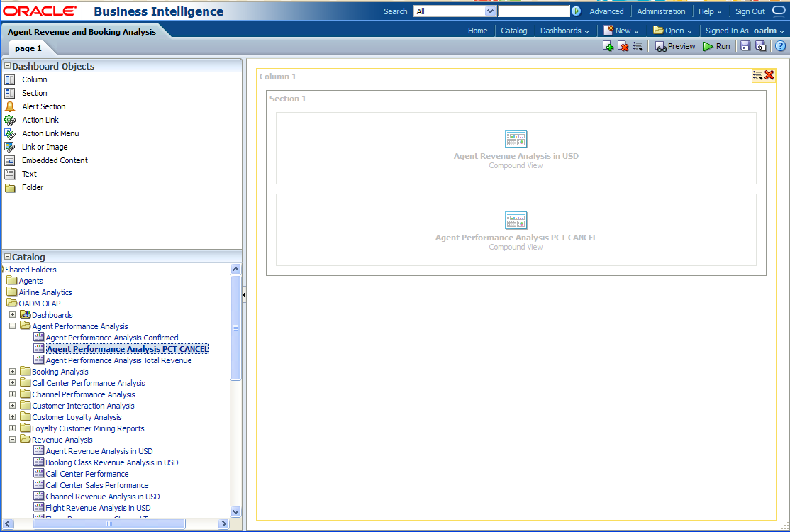
Task: Click the Catalog horizontal scrollbar thumb
Action: point(110,523)
